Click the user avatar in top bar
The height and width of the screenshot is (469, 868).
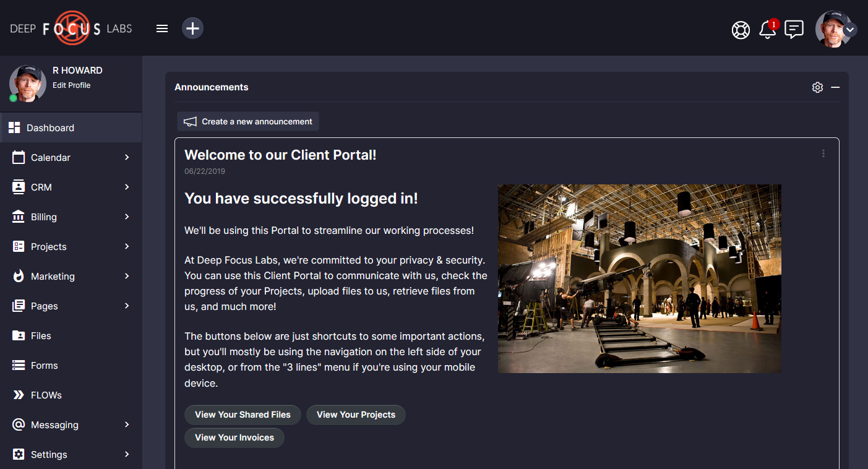click(x=833, y=29)
